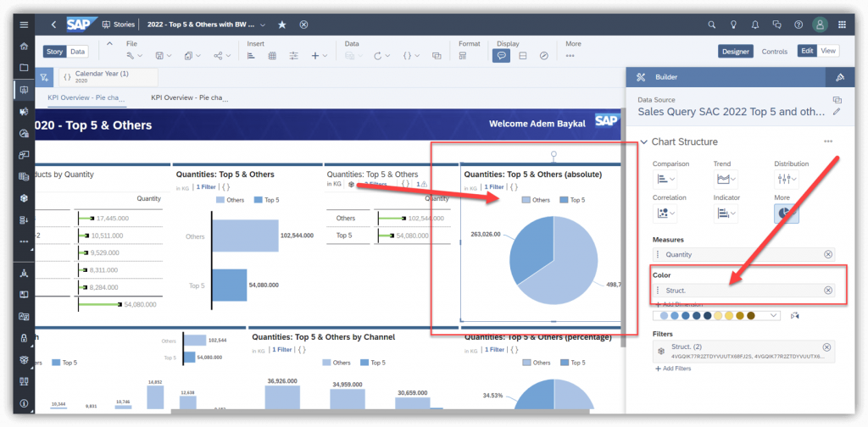Image resolution: width=868 pixels, height=427 pixels.
Task: Open Indicator chart type dropdown
Action: tap(727, 213)
